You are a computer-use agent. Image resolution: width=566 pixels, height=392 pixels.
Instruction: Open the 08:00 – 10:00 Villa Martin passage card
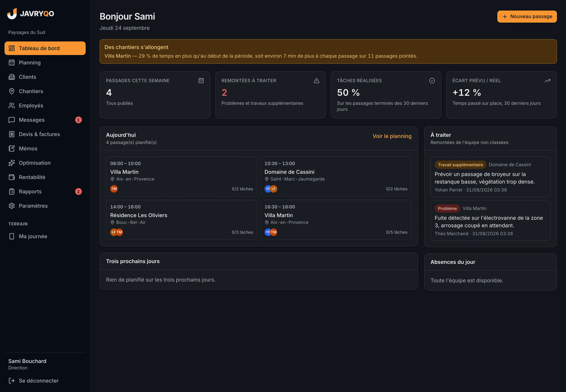181,176
